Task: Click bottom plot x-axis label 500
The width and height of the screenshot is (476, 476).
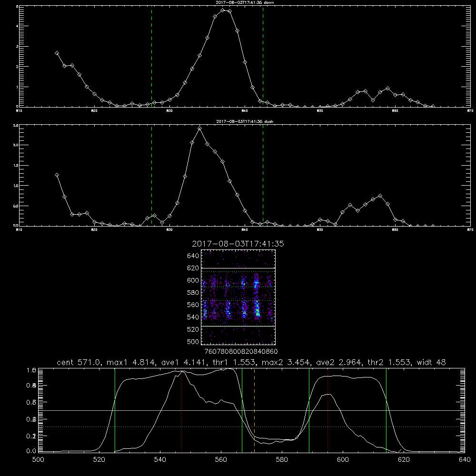Action: point(38,460)
